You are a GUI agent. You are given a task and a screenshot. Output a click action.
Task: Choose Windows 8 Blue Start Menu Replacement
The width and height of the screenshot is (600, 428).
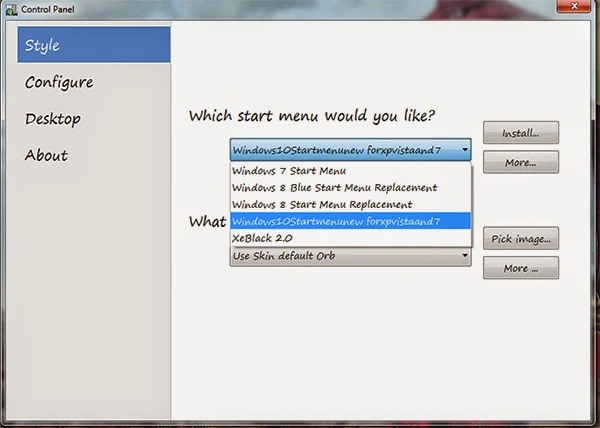351,187
